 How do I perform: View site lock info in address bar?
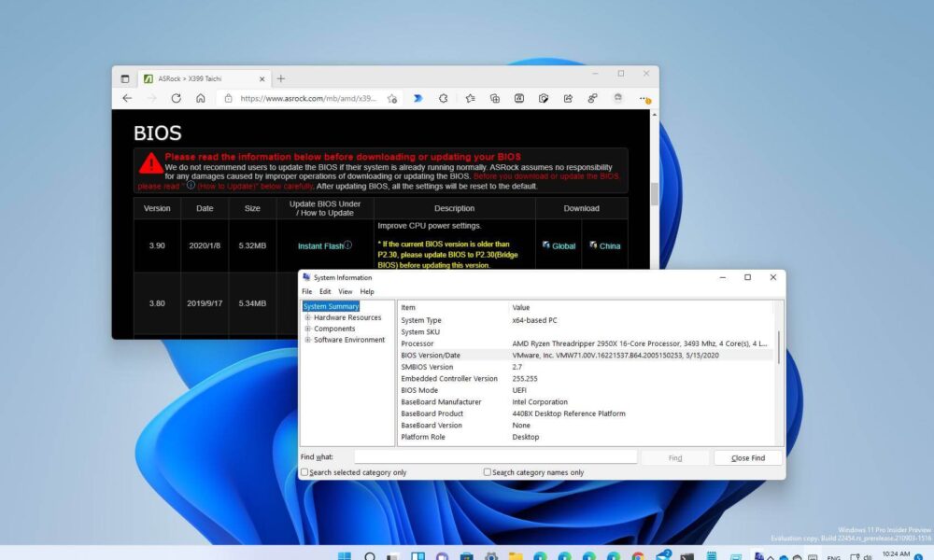[228, 98]
